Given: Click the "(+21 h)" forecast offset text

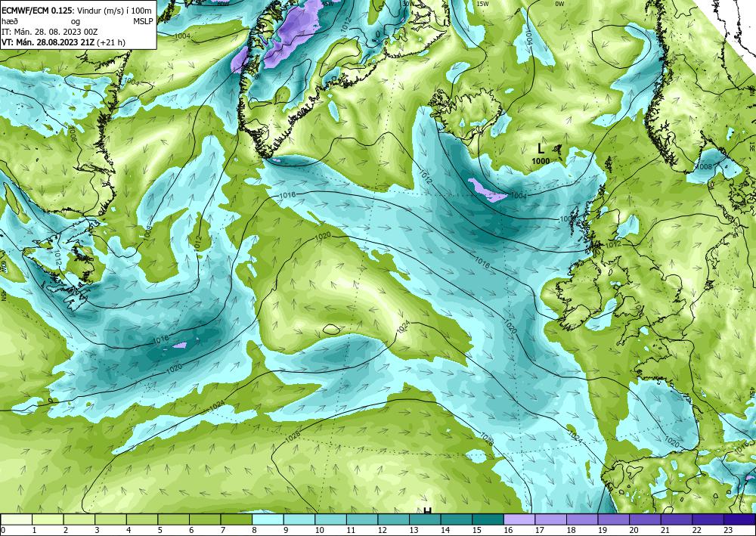Looking at the screenshot, I should click(111, 42).
